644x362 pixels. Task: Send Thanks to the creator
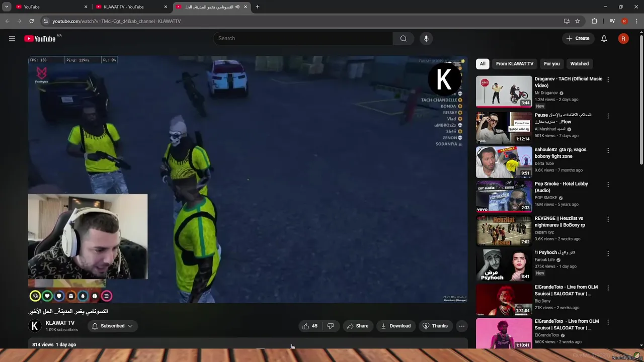click(435, 326)
